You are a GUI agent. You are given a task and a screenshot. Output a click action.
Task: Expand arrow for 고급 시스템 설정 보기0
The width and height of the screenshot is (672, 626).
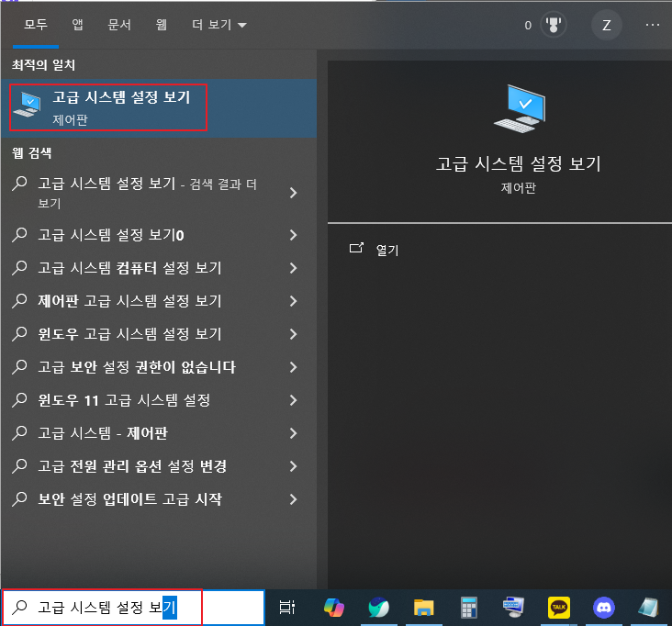(293, 235)
